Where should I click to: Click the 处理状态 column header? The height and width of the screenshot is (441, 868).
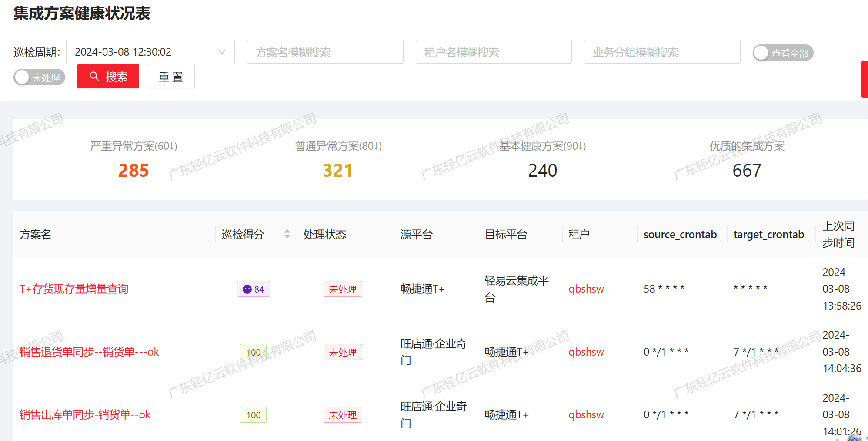click(x=325, y=234)
